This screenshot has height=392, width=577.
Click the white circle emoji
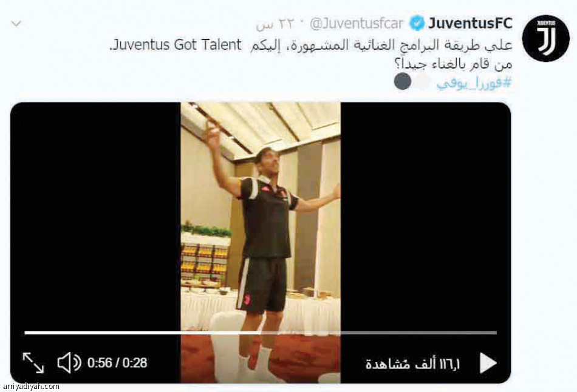click(421, 83)
